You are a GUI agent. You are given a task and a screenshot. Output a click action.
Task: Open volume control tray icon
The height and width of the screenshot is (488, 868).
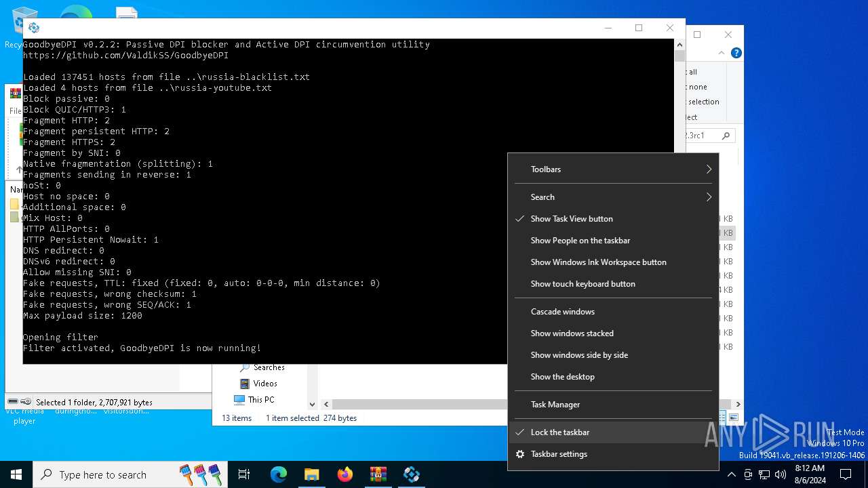pyautogui.click(x=781, y=474)
